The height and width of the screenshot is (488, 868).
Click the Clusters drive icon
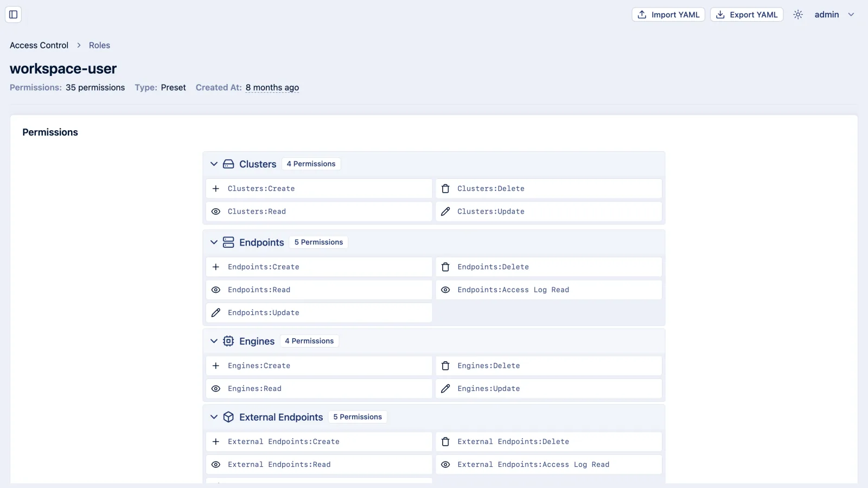pos(228,164)
